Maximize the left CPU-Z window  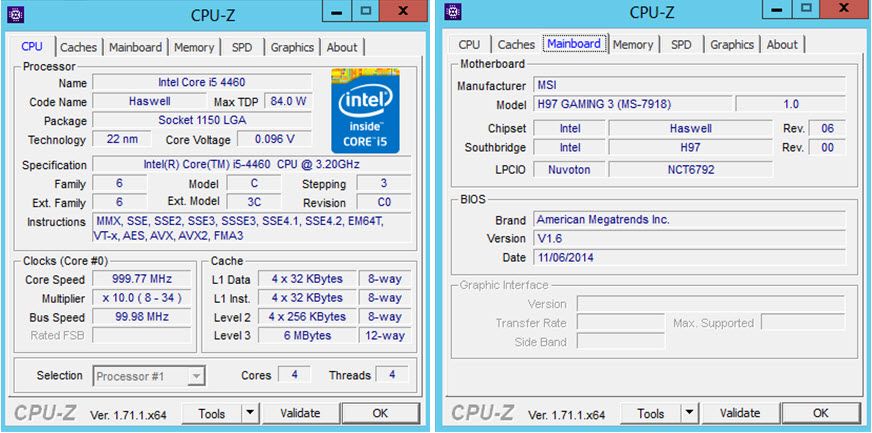click(365, 11)
